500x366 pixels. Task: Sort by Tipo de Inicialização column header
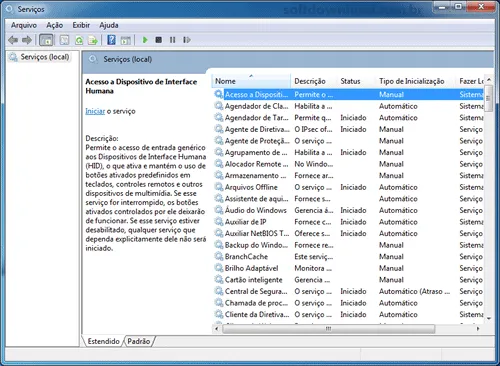(416, 81)
